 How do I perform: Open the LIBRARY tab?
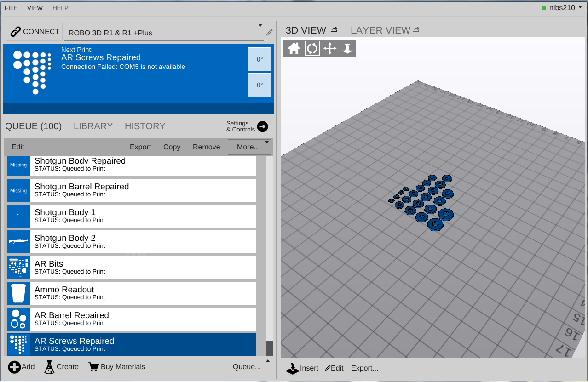pyautogui.click(x=93, y=126)
